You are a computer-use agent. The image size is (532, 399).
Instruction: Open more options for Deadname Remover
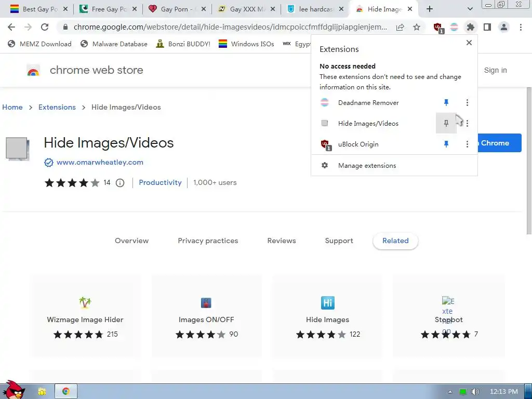coord(467,102)
